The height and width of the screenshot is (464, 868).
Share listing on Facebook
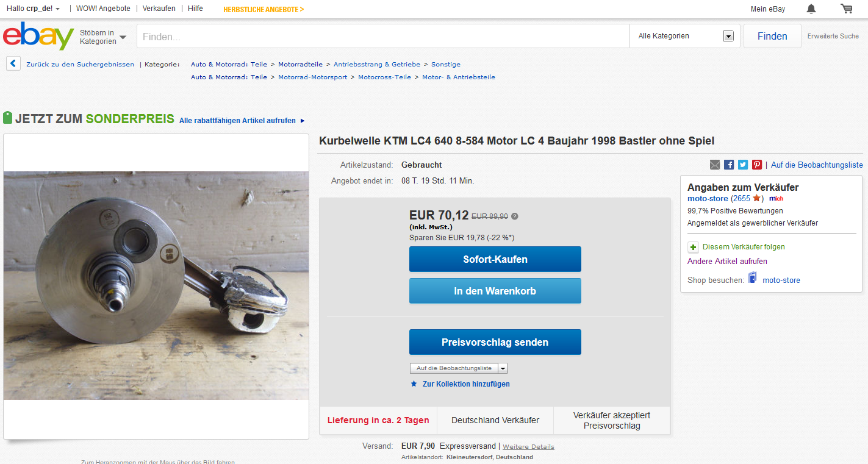tap(729, 165)
